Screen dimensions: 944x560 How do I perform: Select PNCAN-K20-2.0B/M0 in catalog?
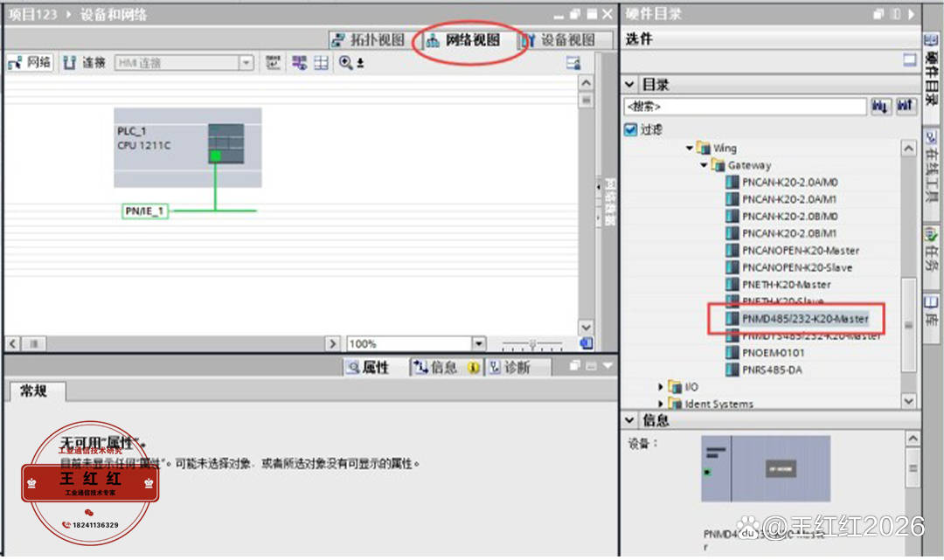pyautogui.click(x=789, y=216)
